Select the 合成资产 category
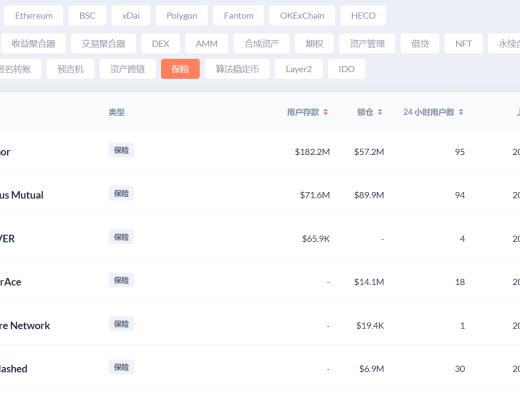 click(x=262, y=44)
